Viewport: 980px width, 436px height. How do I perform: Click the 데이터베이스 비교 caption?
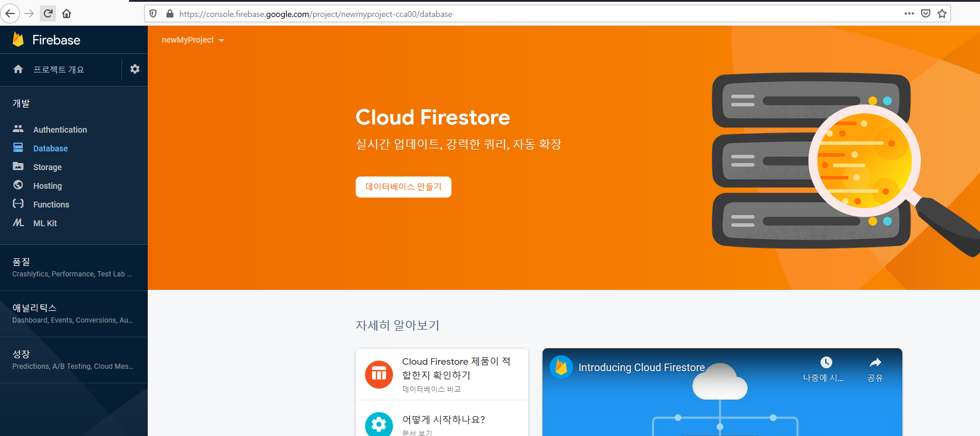click(432, 389)
